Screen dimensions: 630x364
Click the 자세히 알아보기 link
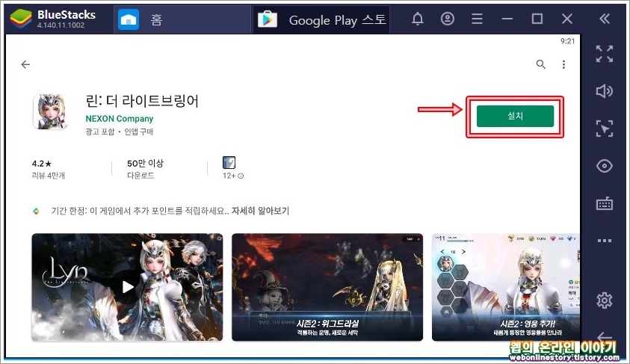point(260,211)
